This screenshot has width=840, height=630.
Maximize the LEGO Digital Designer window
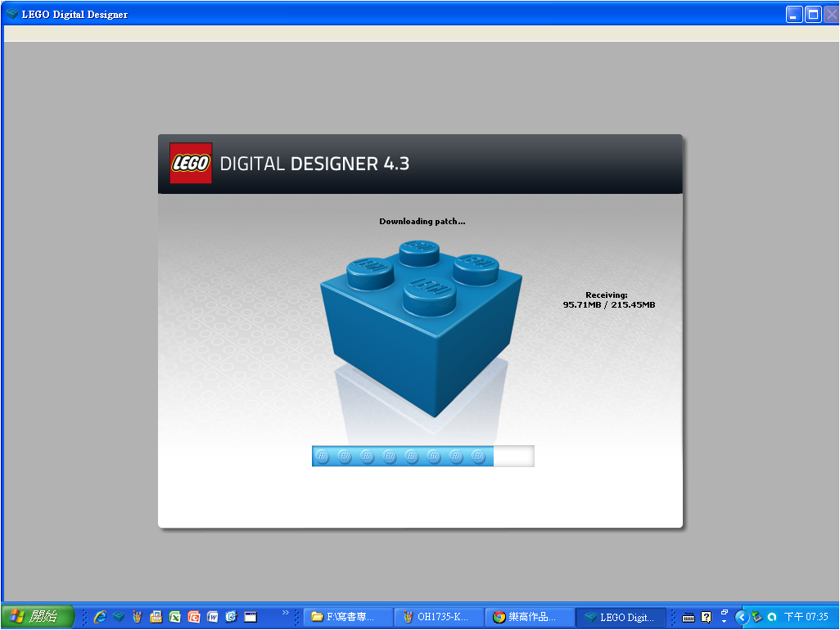pyautogui.click(x=813, y=15)
